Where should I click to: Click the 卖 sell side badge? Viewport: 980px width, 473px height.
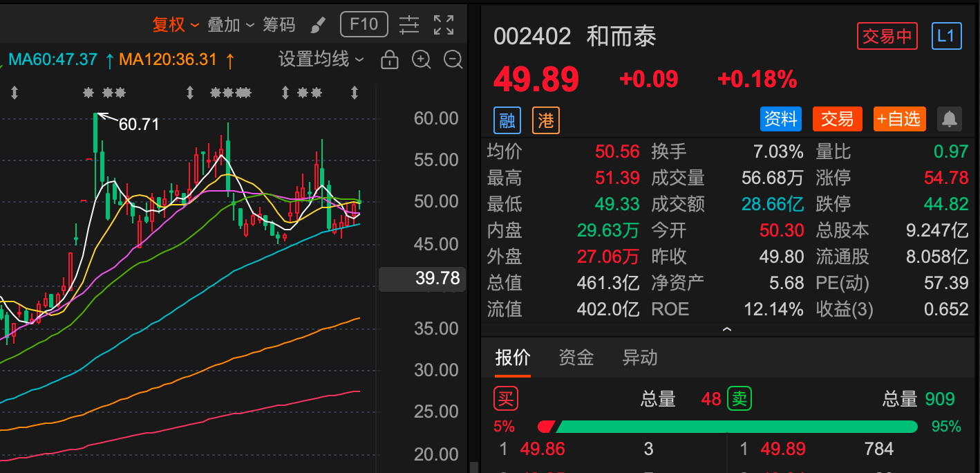tap(739, 398)
